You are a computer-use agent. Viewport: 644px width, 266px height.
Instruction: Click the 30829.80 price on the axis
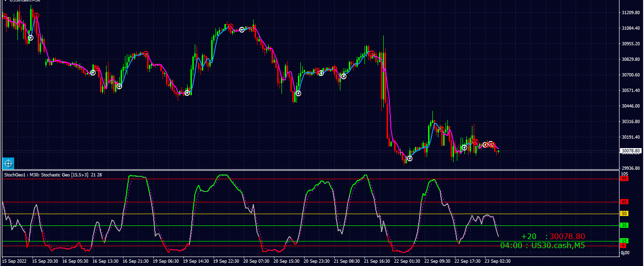[631, 59]
